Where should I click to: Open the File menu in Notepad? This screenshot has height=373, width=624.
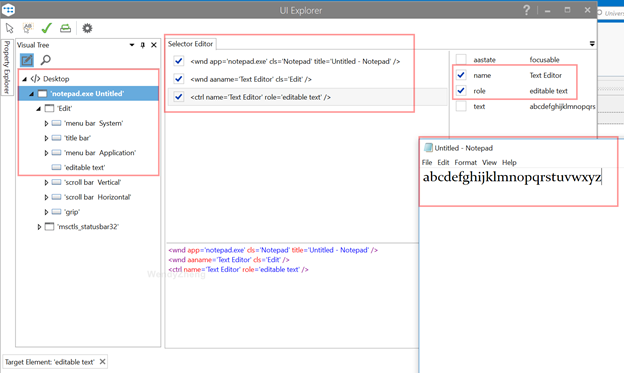(427, 162)
